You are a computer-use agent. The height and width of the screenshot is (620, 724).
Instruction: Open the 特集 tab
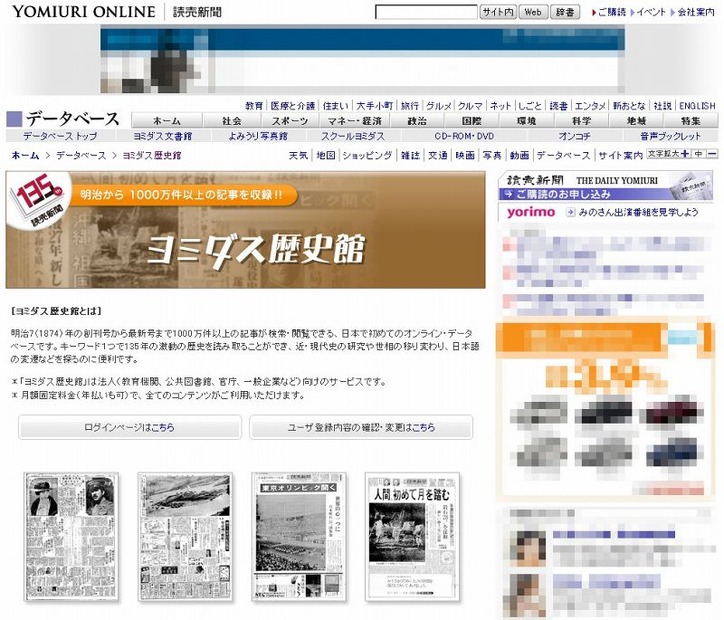[691, 120]
